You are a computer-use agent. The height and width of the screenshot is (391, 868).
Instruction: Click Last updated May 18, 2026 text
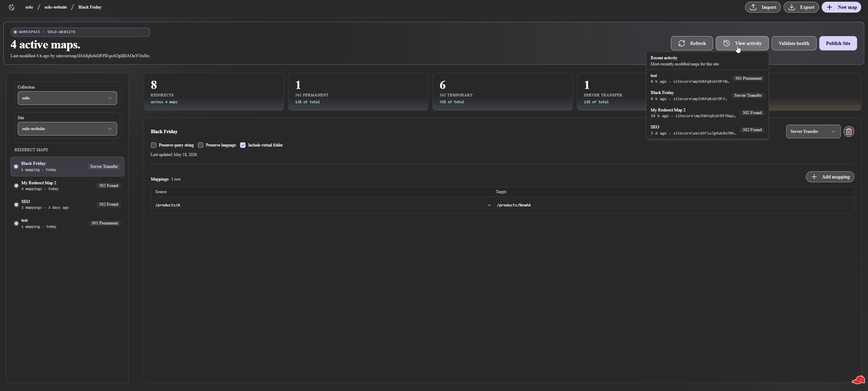174,155
